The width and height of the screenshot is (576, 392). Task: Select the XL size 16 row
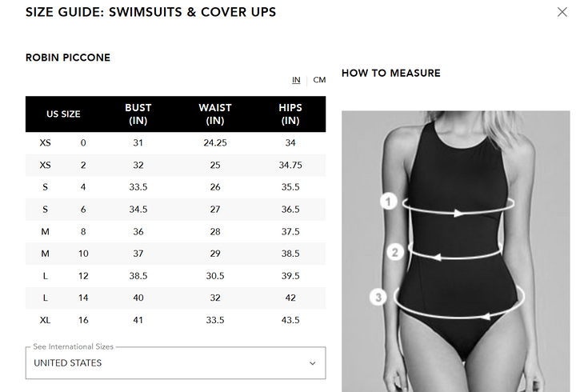pos(175,320)
